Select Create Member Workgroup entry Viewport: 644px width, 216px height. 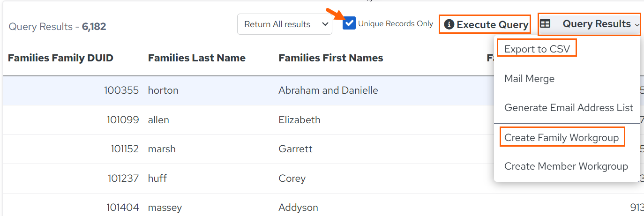click(x=566, y=166)
